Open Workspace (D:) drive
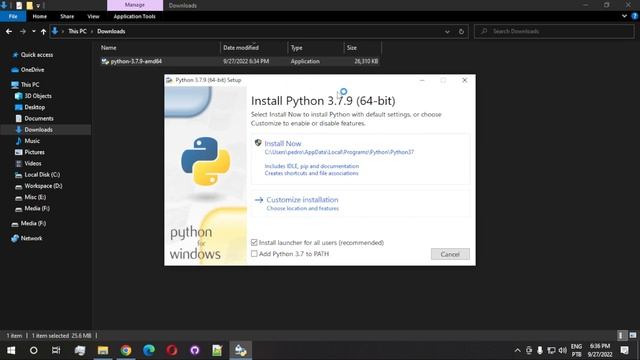Viewport: 640px width, 360px height. coord(43,186)
